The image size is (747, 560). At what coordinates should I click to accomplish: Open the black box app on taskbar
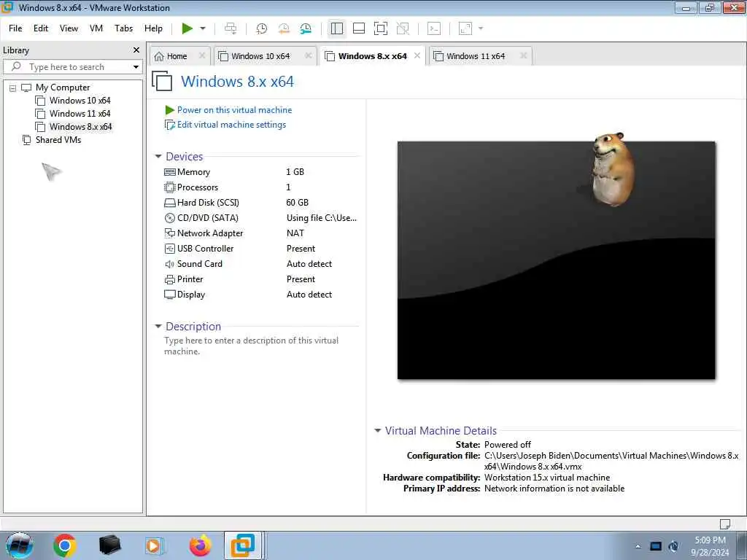[110, 545]
